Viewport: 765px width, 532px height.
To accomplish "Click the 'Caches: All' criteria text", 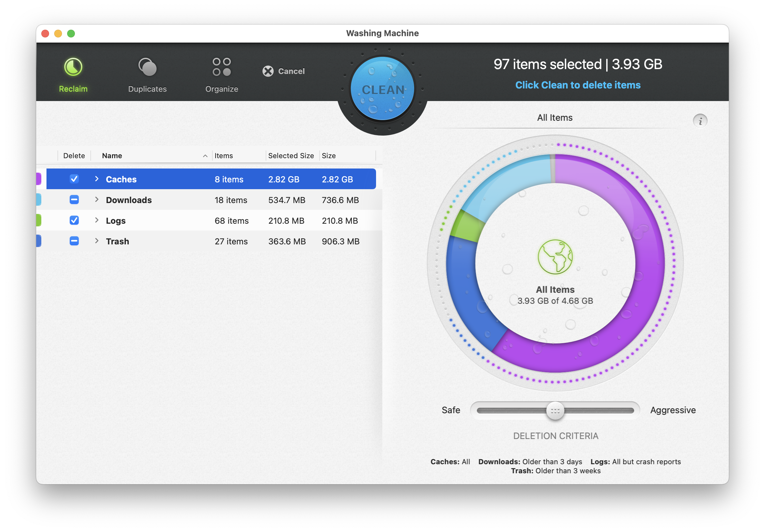I will (450, 461).
